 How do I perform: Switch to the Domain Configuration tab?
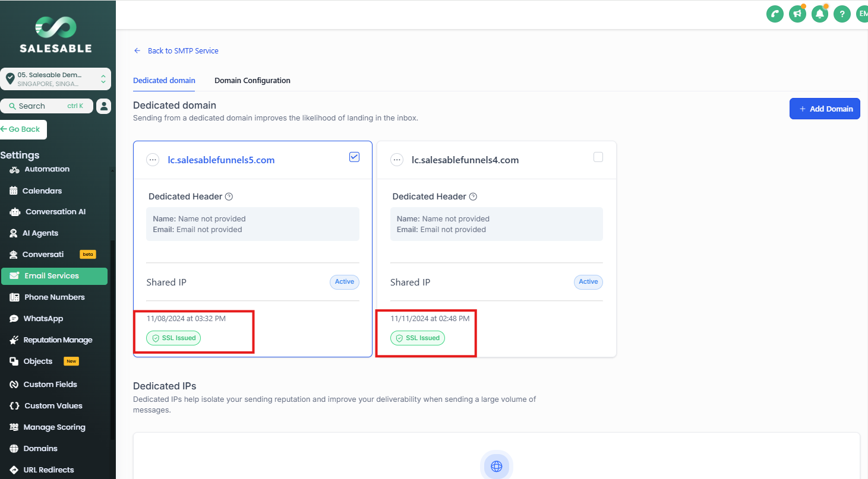point(252,80)
